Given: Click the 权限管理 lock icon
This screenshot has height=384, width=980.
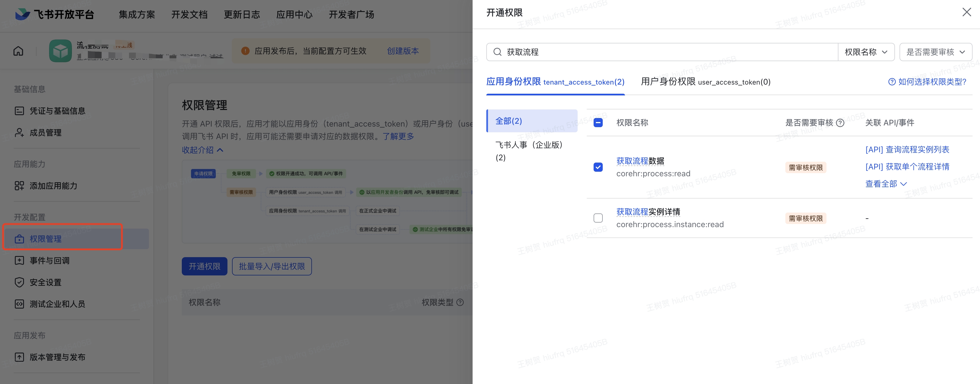Looking at the screenshot, I should (x=19, y=239).
